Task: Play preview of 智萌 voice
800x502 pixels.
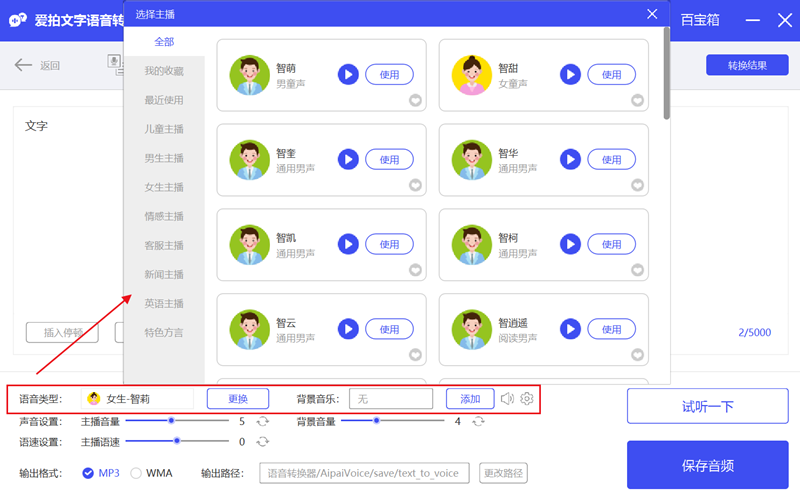Action: pos(348,74)
